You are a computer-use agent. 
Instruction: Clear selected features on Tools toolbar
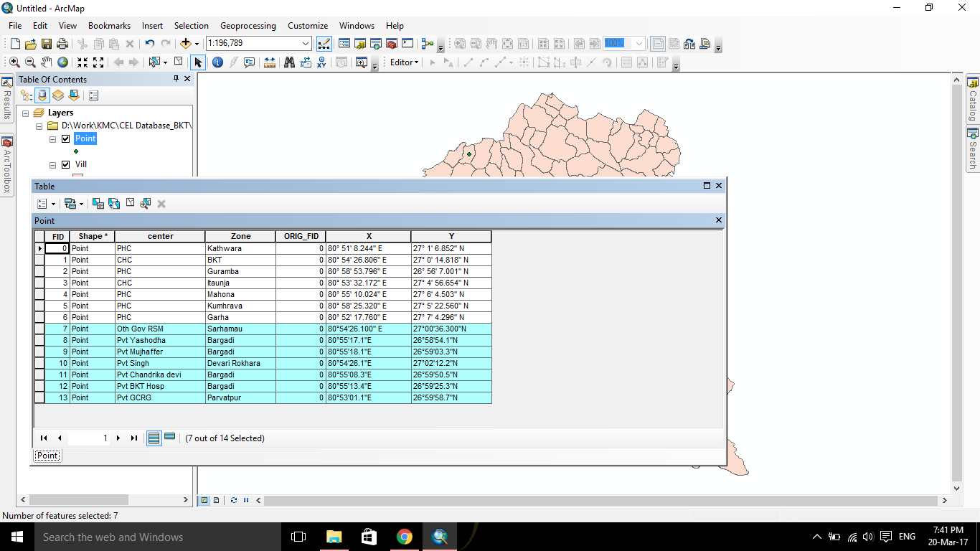(179, 62)
